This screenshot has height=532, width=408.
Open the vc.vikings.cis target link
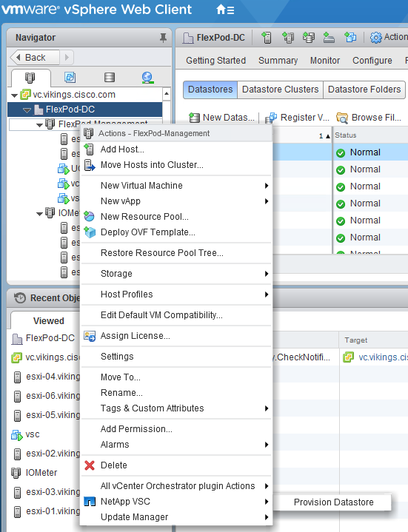pos(383,357)
